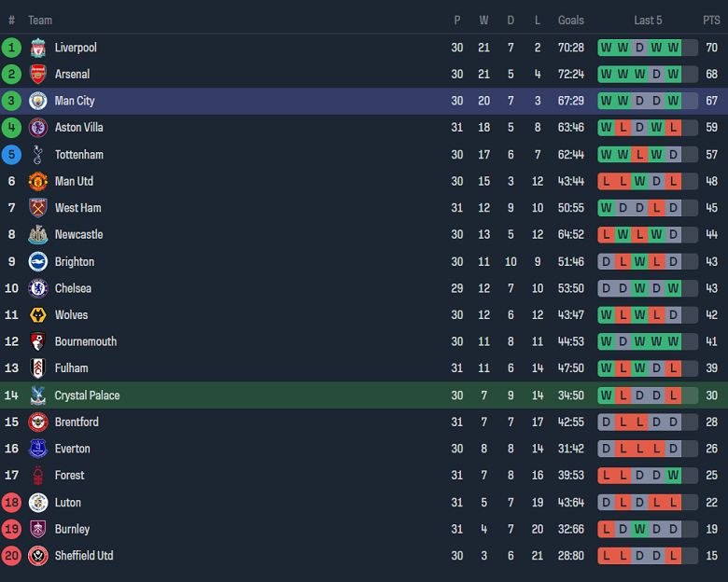The width and height of the screenshot is (728, 582).
Task: Open the Newcastle team link
Action: tap(78, 235)
